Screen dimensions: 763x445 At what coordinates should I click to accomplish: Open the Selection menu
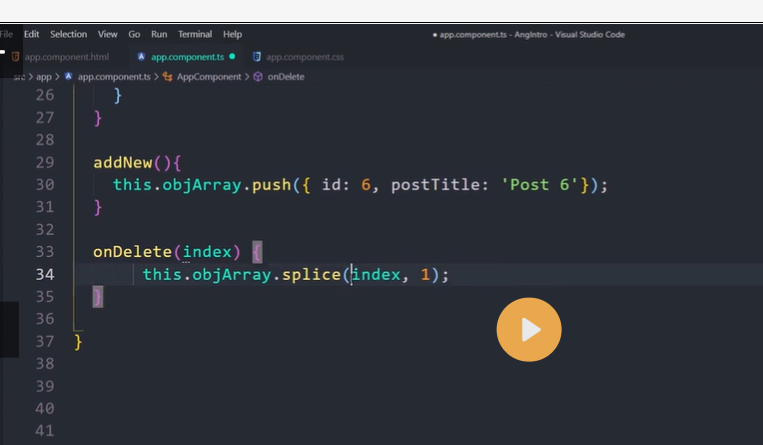coord(68,34)
